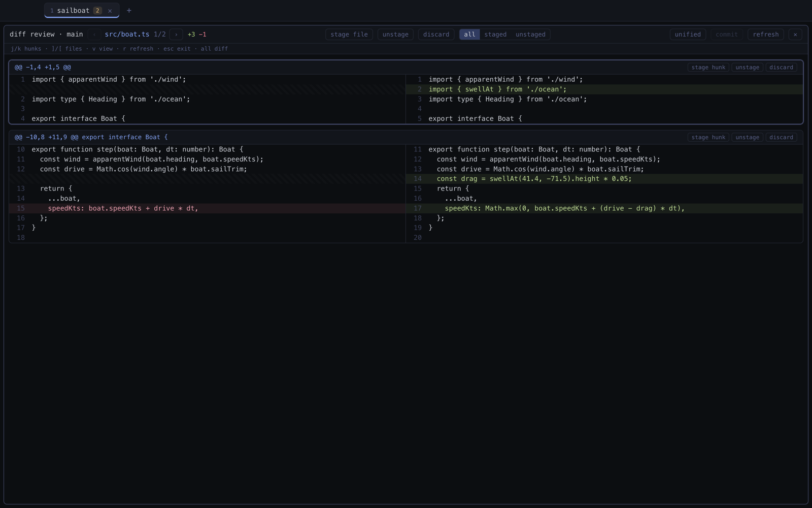Discard hunk @@ -10,8 +11,9
The image size is (812, 508).
pyautogui.click(x=781, y=137)
